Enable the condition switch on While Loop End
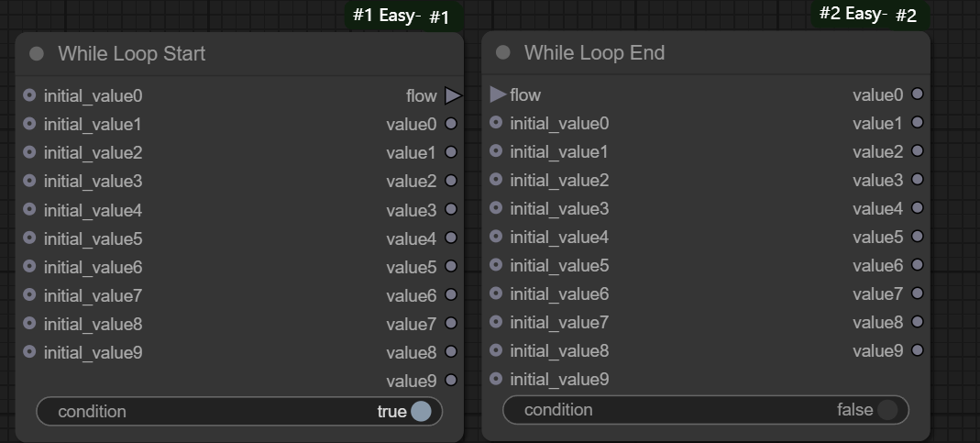Viewport: 980px width, 443px height. pyautogui.click(x=886, y=410)
